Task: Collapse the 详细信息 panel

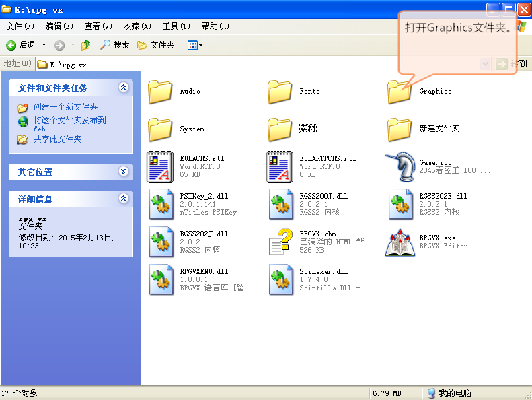Action: [x=124, y=198]
